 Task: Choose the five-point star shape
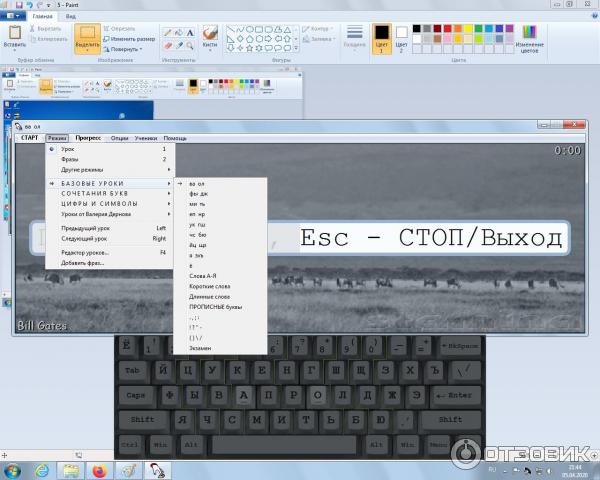point(249,48)
